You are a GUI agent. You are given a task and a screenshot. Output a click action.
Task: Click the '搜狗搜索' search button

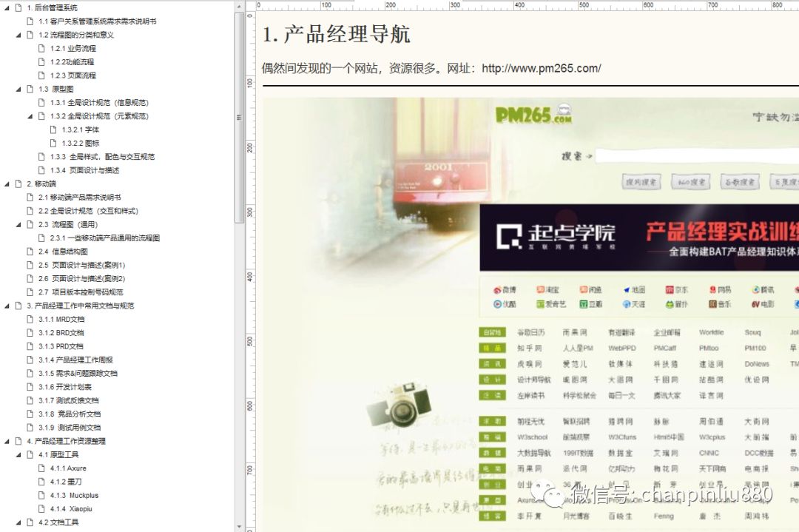click(641, 181)
